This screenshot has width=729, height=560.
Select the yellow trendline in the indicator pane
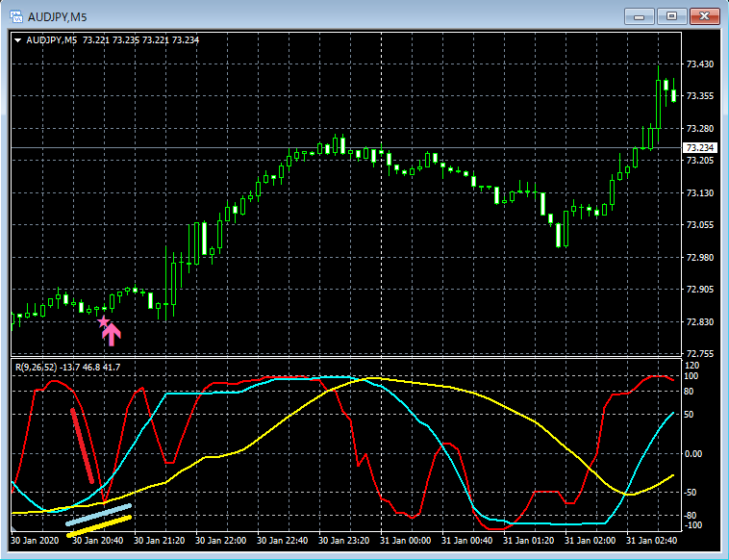coord(98,526)
